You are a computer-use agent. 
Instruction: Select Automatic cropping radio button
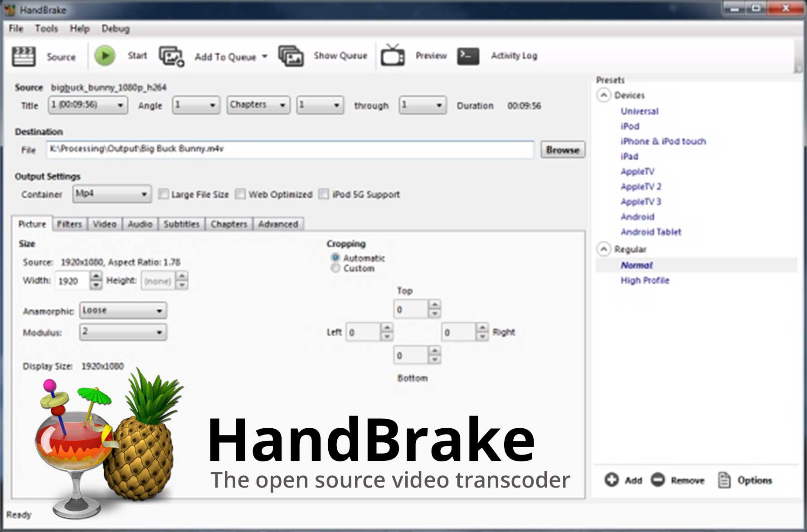(335, 257)
